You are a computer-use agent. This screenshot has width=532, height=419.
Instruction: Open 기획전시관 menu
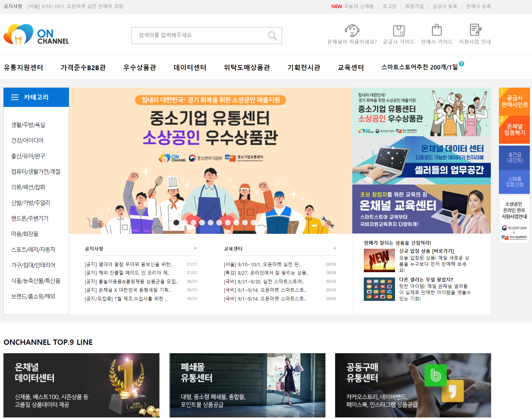pos(304,67)
